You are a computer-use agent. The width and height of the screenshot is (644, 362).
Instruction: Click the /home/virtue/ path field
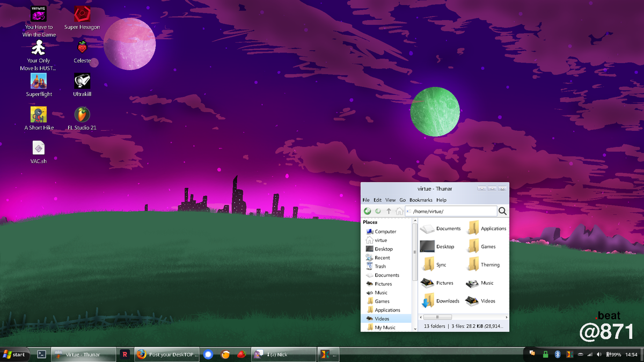451,211
